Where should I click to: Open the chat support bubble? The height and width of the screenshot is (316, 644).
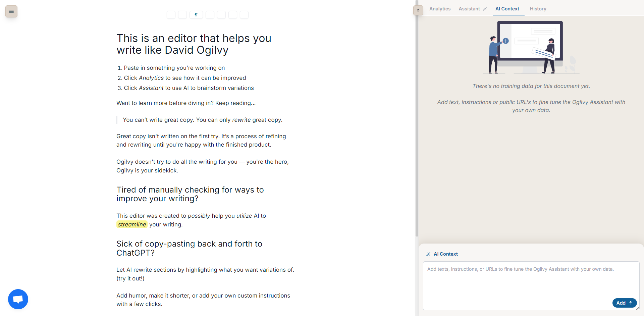(x=18, y=299)
